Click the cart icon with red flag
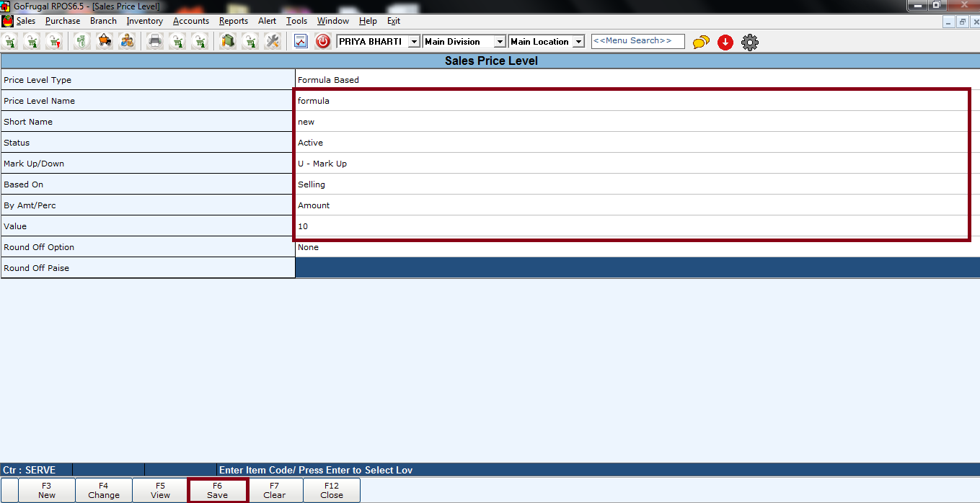Viewport: 980px width, 503px height. (x=54, y=41)
